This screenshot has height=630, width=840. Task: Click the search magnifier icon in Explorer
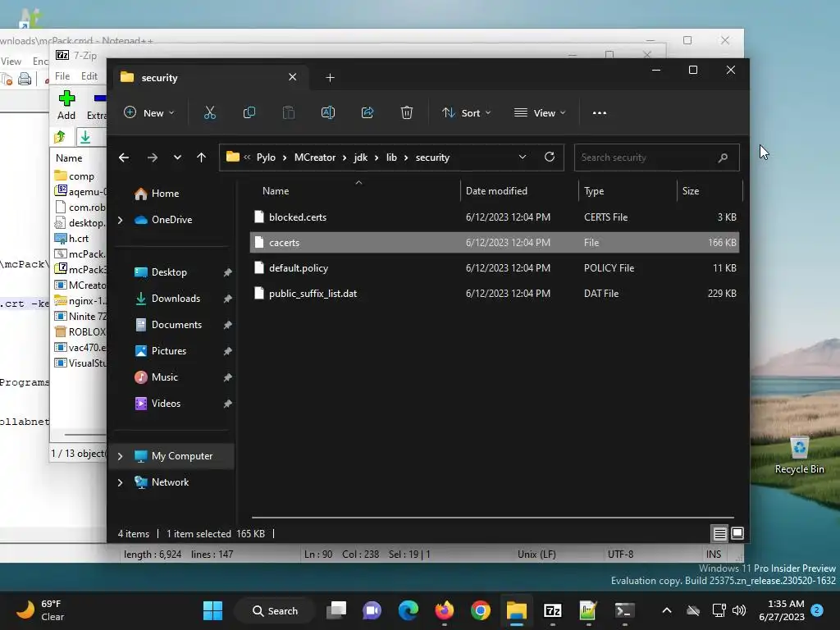coord(723,157)
